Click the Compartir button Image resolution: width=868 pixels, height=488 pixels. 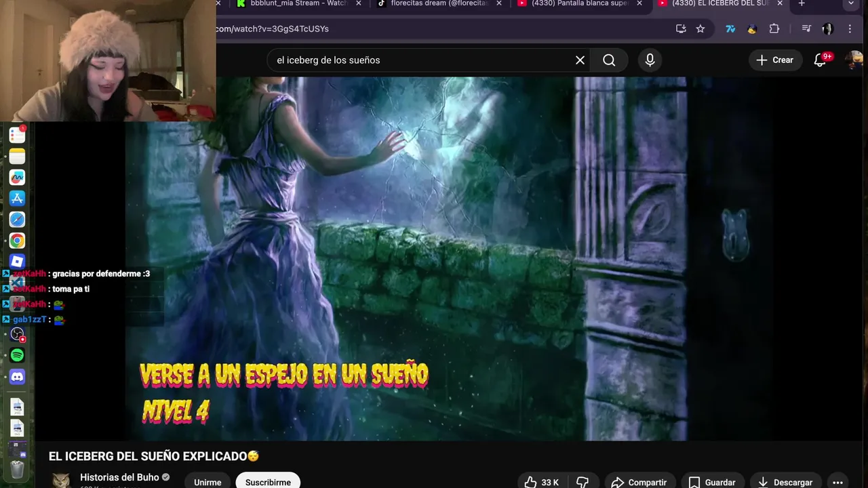[638, 482]
